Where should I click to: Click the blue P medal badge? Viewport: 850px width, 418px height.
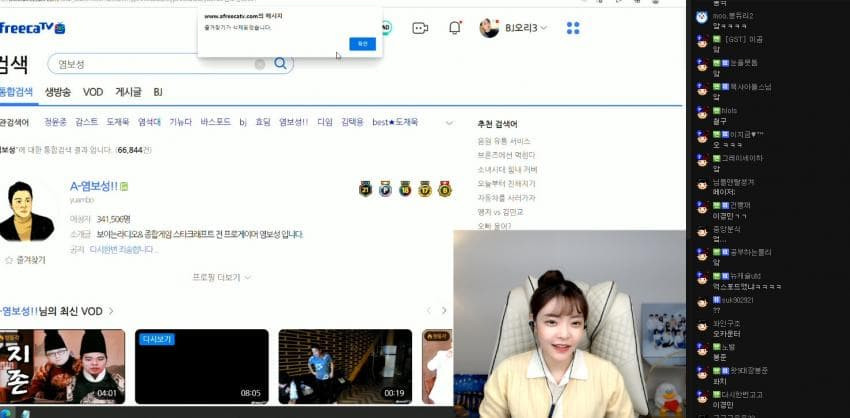coord(385,189)
